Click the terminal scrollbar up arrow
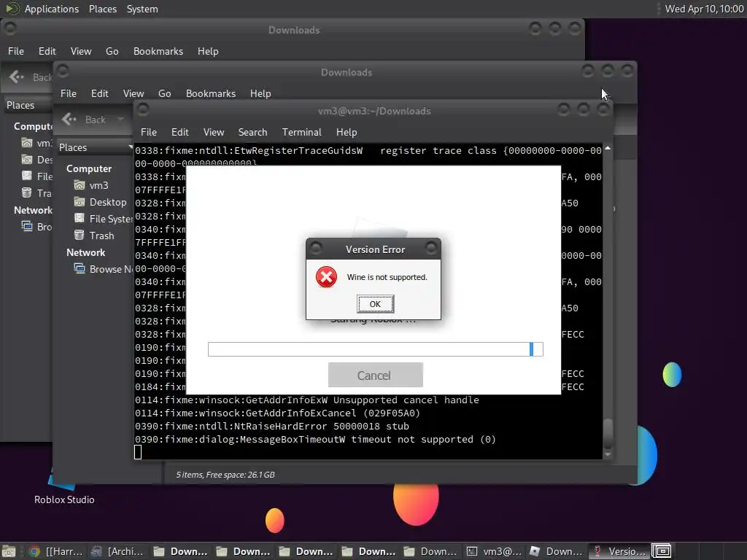The width and height of the screenshot is (747, 560). (608, 149)
